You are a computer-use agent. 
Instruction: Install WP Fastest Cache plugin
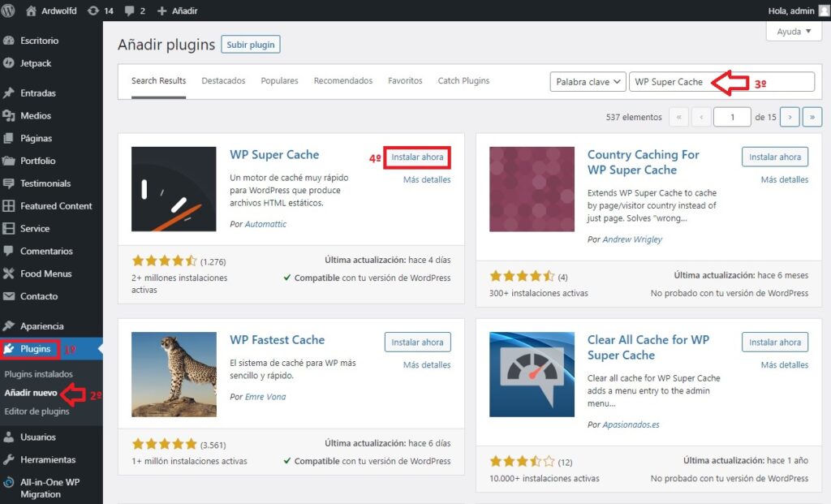417,342
